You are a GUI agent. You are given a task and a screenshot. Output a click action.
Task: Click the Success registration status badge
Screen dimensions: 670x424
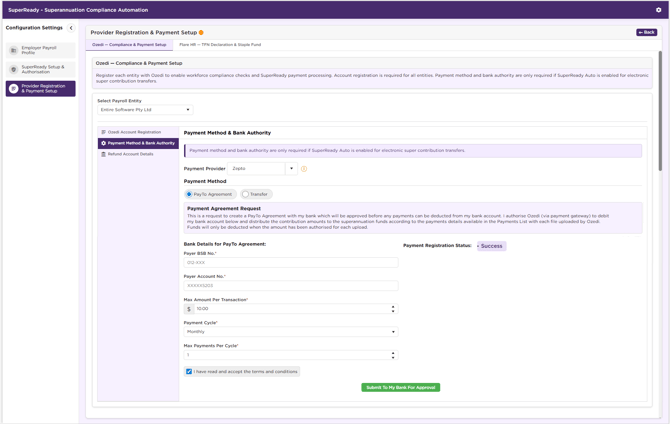491,246
